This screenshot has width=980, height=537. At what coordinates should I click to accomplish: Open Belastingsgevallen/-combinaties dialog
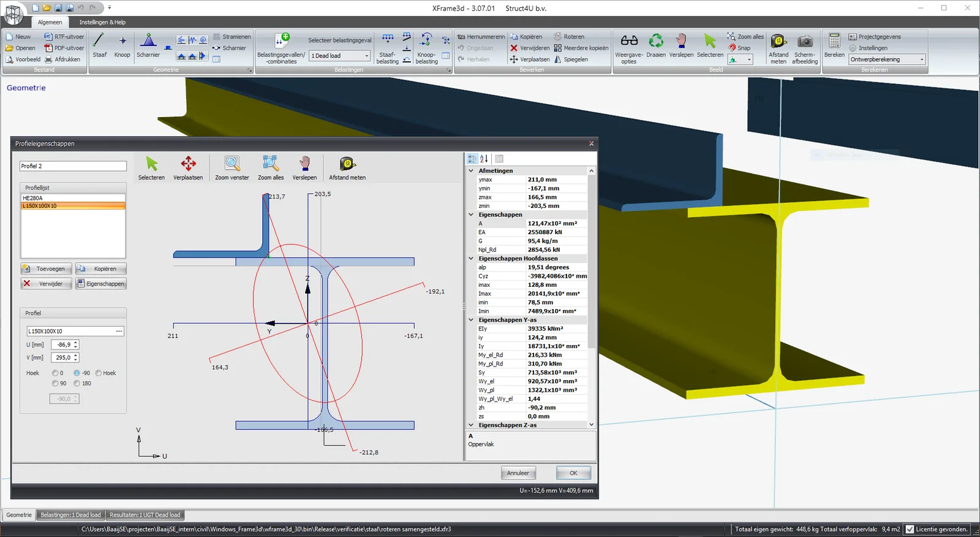[x=281, y=48]
